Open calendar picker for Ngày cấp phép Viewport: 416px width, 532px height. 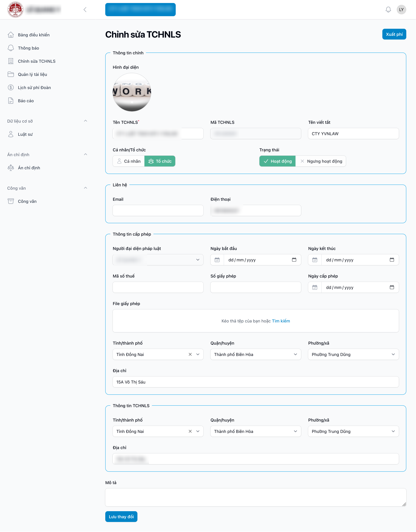pyautogui.click(x=392, y=287)
